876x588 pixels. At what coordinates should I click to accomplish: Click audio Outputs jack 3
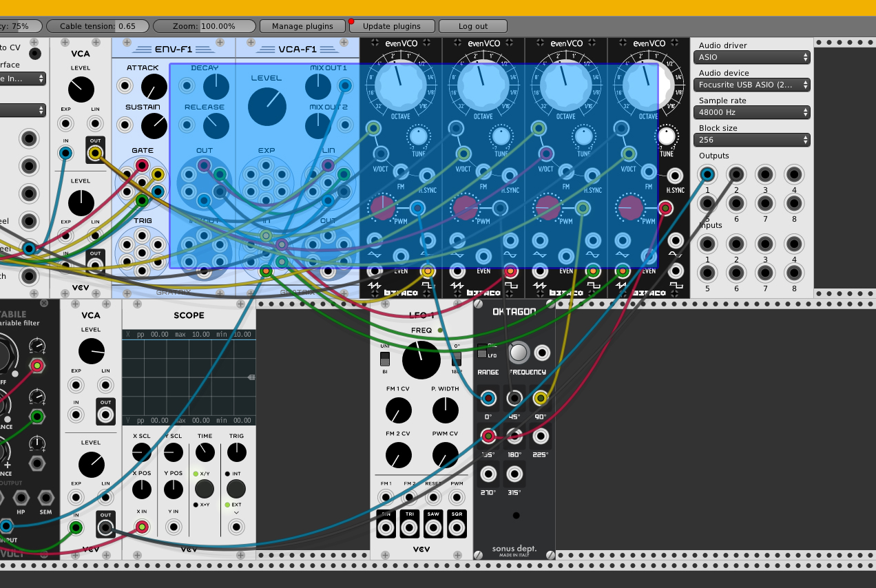coord(765,174)
